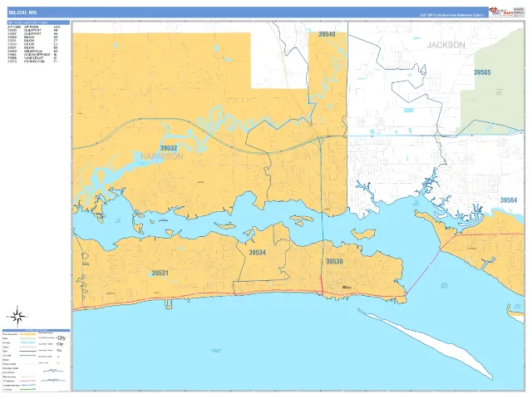The height and width of the screenshot is (399, 532).
Task: Click the 39540 ZIP code label
Action: [x=327, y=34]
